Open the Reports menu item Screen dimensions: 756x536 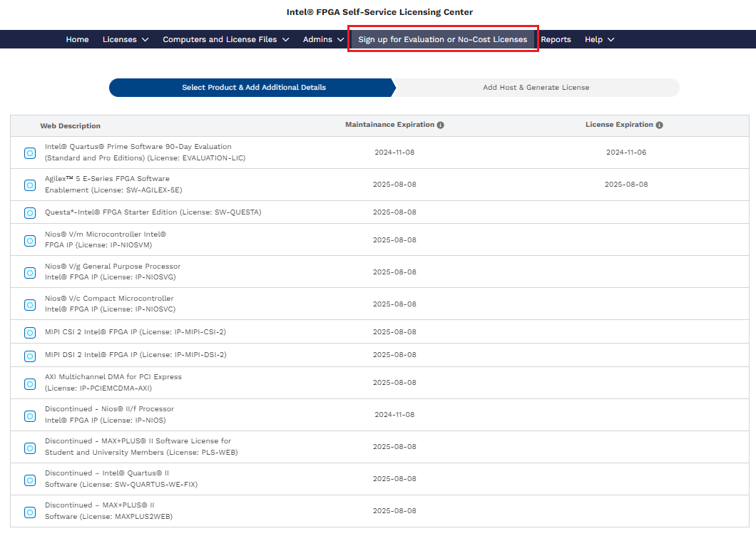[x=556, y=39]
